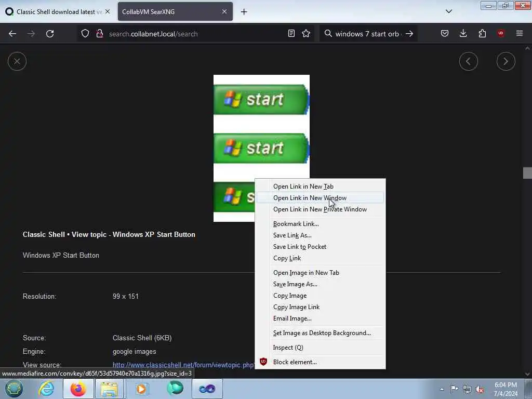Open the Pocket icon in toolbar
Viewport: 532px width, 399px height.
pos(445,34)
